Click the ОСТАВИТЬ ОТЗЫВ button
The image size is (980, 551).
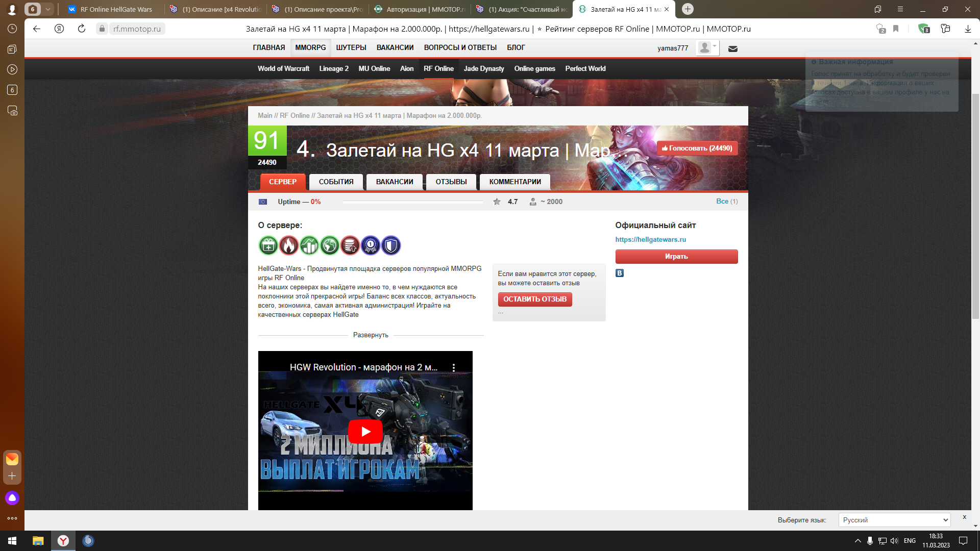(x=535, y=299)
